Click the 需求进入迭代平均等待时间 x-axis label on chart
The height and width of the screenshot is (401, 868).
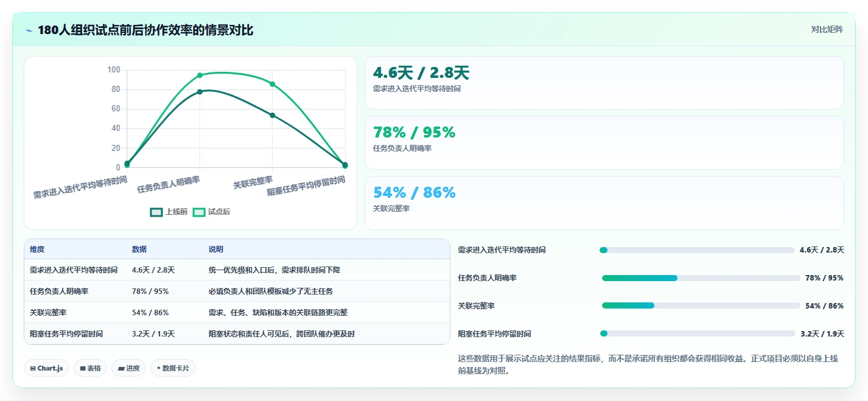(80, 187)
